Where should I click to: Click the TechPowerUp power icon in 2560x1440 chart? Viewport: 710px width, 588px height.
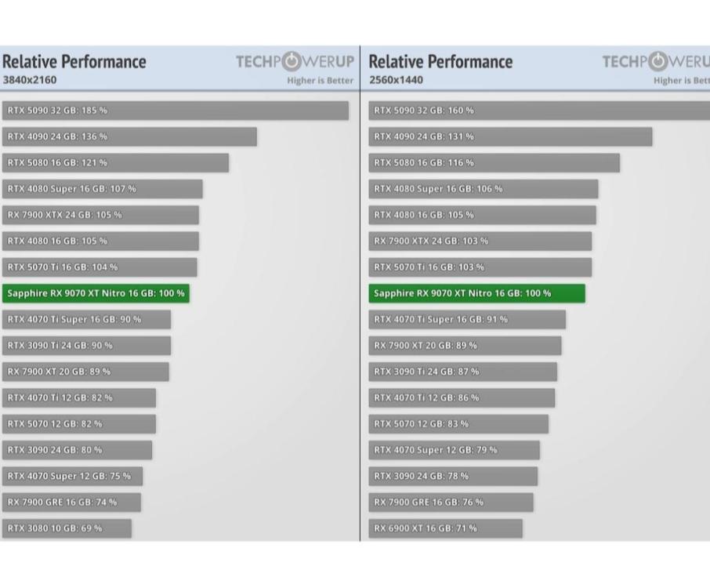click(x=658, y=62)
